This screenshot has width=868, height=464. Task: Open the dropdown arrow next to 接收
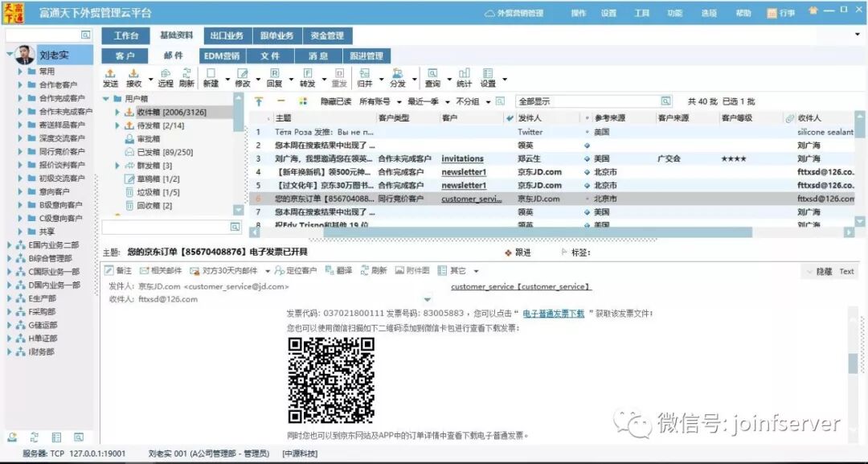[x=151, y=79]
